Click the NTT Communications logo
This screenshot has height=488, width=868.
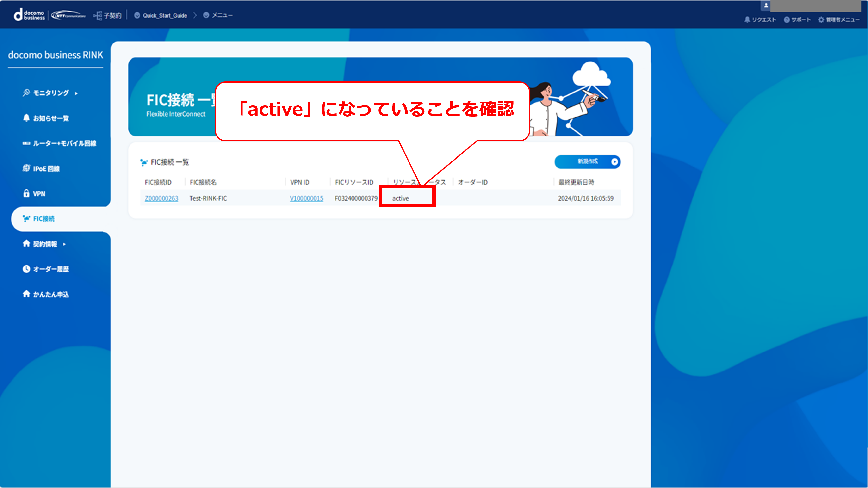tap(68, 15)
